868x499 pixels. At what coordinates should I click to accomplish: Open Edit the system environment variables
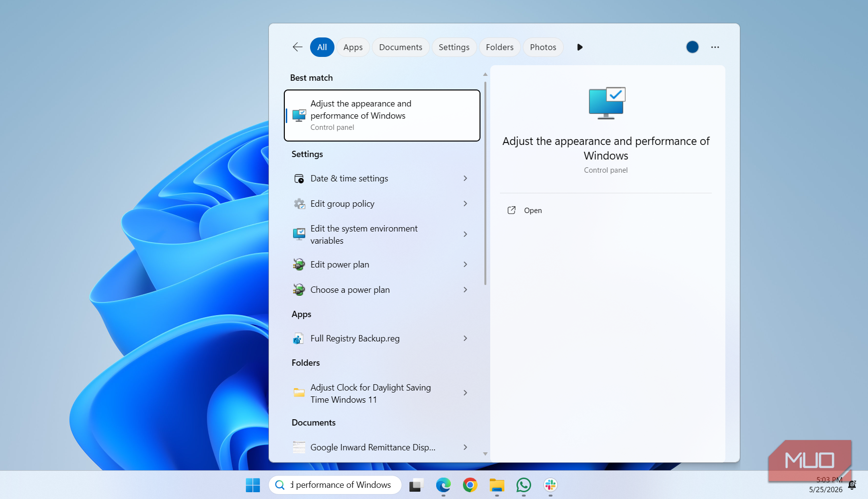coord(382,234)
